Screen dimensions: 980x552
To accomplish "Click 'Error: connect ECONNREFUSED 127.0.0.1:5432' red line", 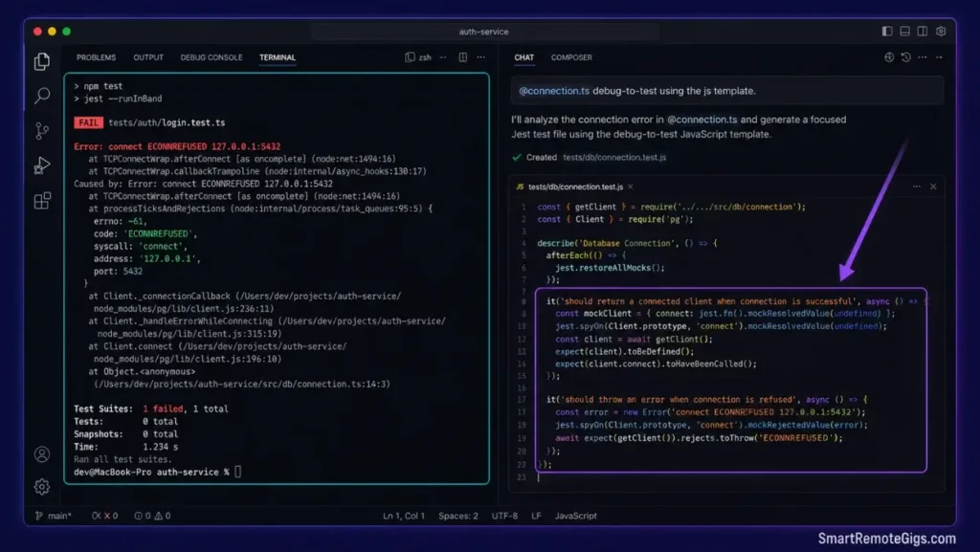I will point(177,146).
